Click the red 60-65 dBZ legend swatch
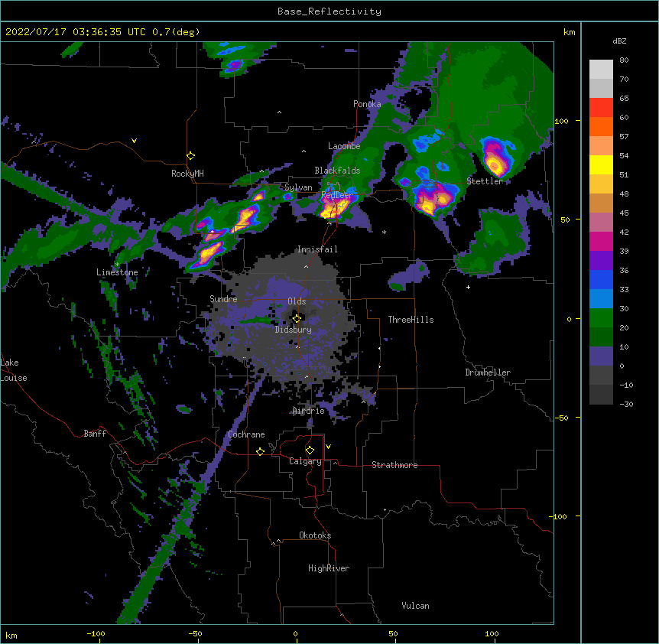The image size is (659, 644). [x=601, y=107]
